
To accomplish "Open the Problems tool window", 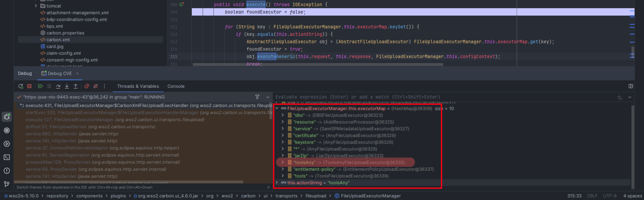I will point(7,171).
